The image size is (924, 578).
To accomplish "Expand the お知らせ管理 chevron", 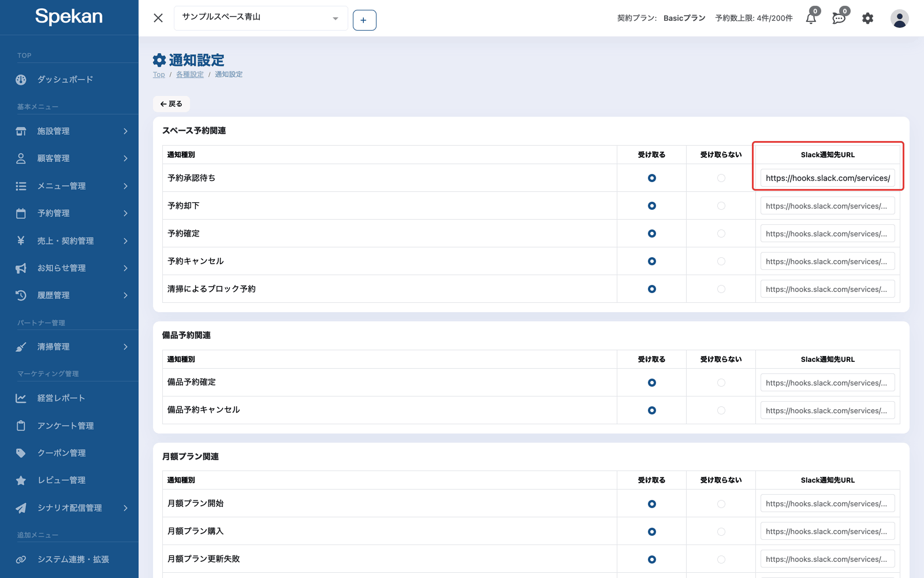I will point(125,268).
